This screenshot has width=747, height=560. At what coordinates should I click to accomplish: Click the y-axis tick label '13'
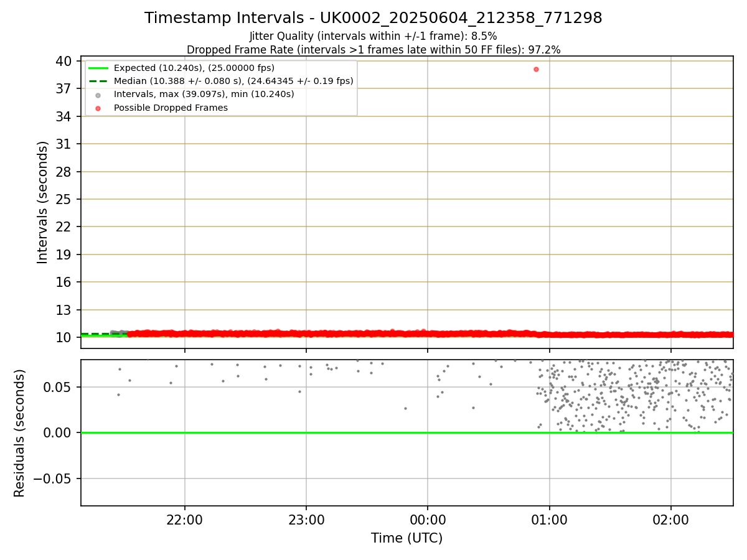pyautogui.click(x=64, y=310)
